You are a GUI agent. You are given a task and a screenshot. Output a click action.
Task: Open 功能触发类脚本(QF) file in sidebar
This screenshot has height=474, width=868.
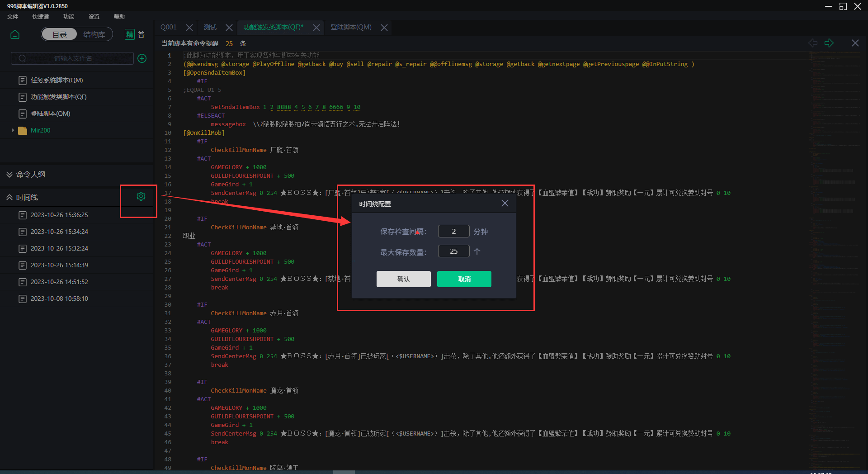[x=58, y=97]
